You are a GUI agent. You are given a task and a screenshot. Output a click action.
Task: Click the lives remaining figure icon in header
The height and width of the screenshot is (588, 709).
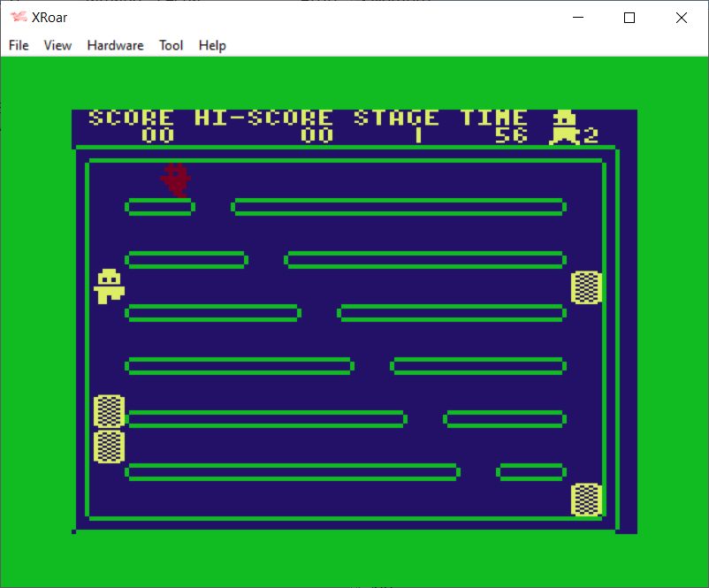point(564,127)
